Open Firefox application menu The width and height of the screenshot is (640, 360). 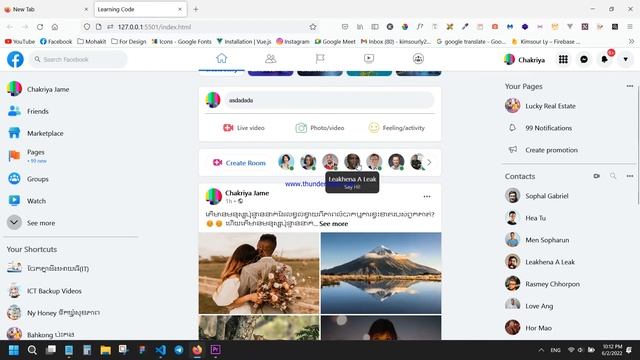tap(630, 27)
